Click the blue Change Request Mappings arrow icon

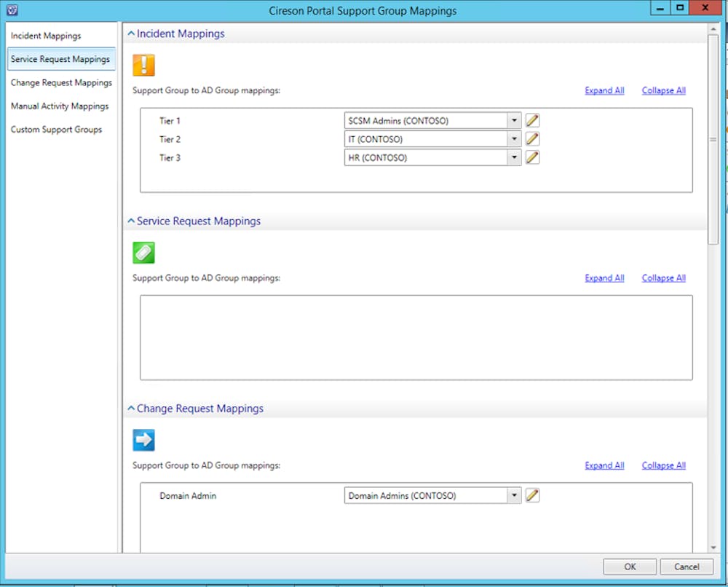click(143, 440)
